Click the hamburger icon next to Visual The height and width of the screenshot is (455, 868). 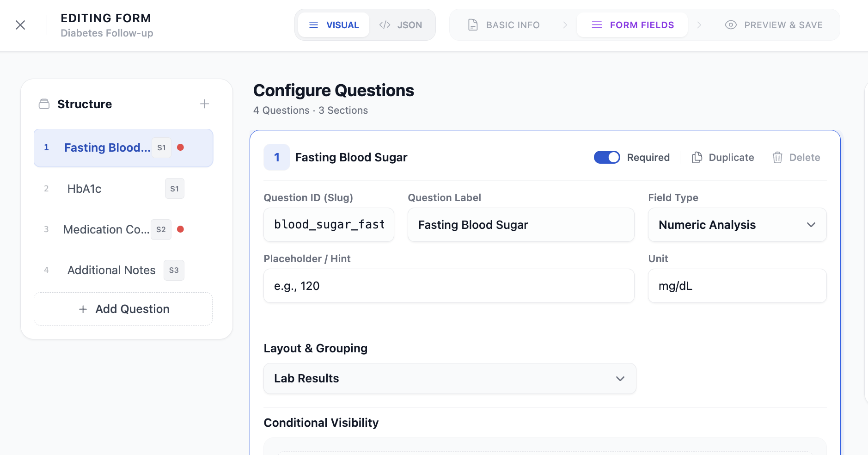314,25
